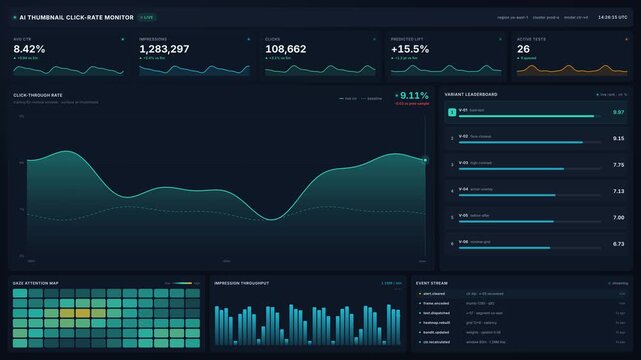Select the +15.5% predicted lift value
This screenshot has width=641, height=360.
(410, 49)
